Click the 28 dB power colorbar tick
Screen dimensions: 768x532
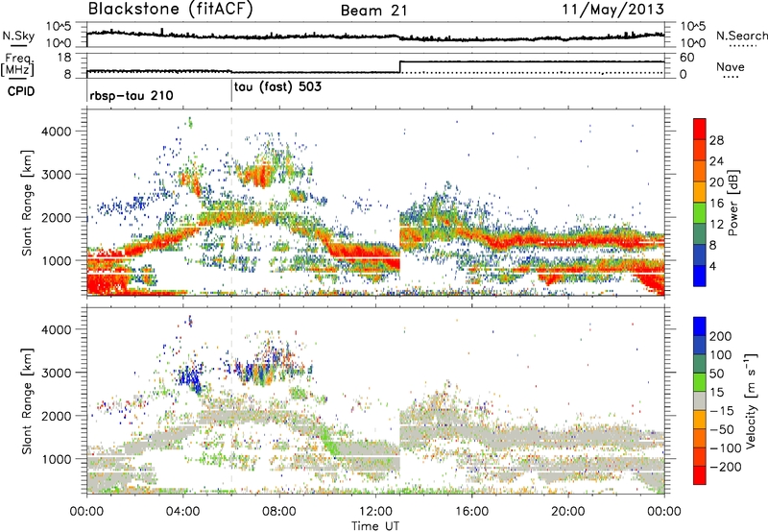point(716,140)
